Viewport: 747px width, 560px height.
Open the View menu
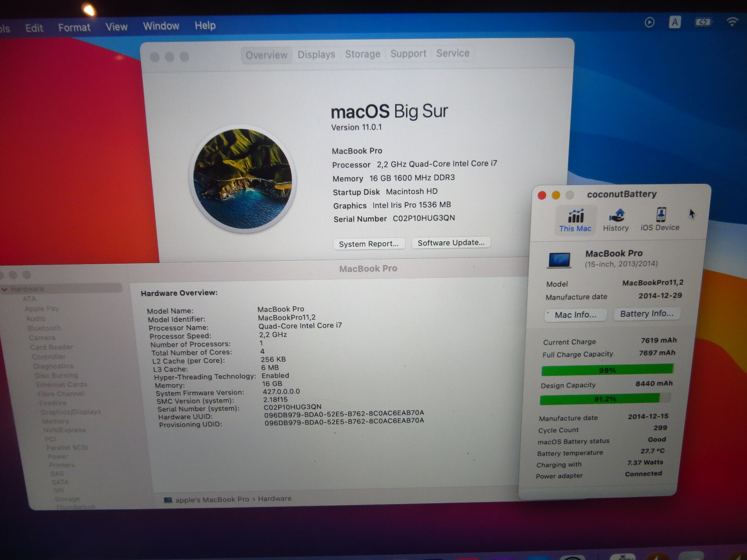[x=116, y=27]
